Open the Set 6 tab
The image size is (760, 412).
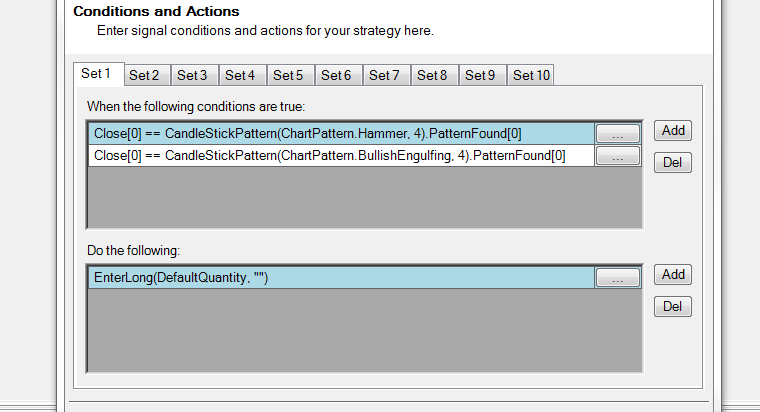(336, 75)
